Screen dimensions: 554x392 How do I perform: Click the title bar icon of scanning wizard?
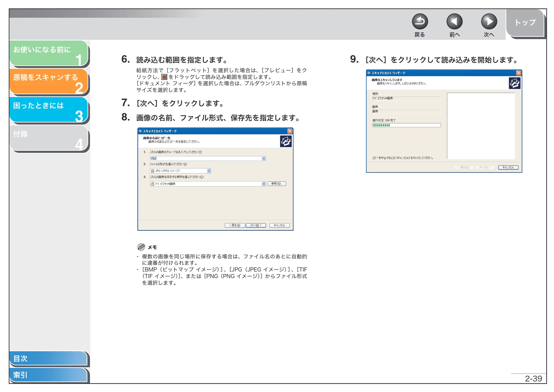click(369, 73)
